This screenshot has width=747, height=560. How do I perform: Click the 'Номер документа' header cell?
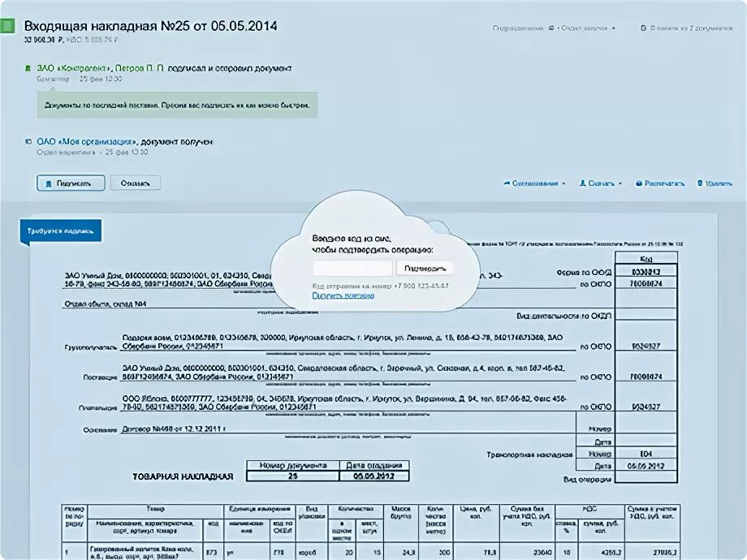click(x=293, y=465)
